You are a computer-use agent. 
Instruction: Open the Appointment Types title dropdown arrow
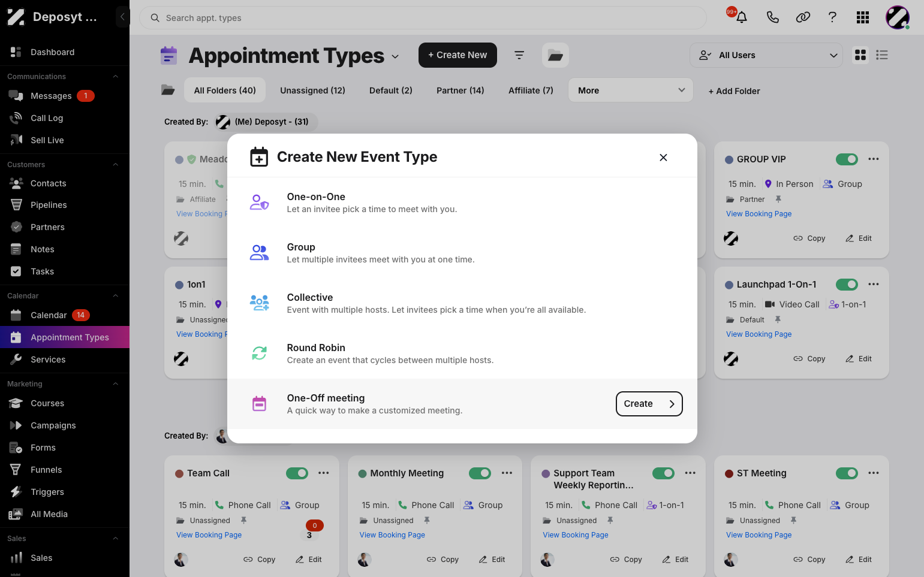coord(395,56)
